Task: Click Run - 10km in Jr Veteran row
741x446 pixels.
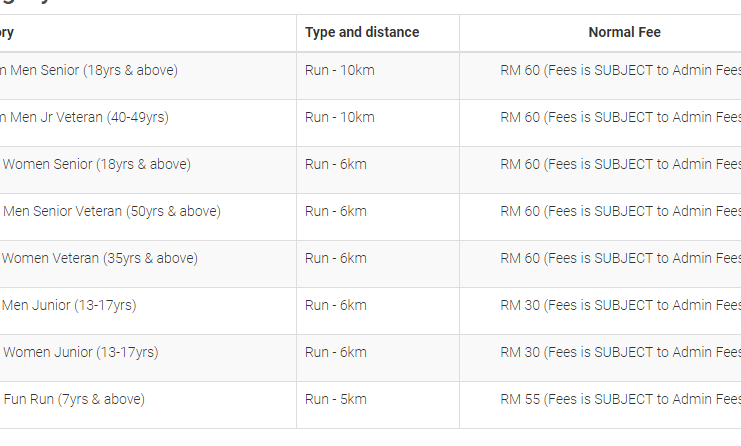Action: click(339, 117)
